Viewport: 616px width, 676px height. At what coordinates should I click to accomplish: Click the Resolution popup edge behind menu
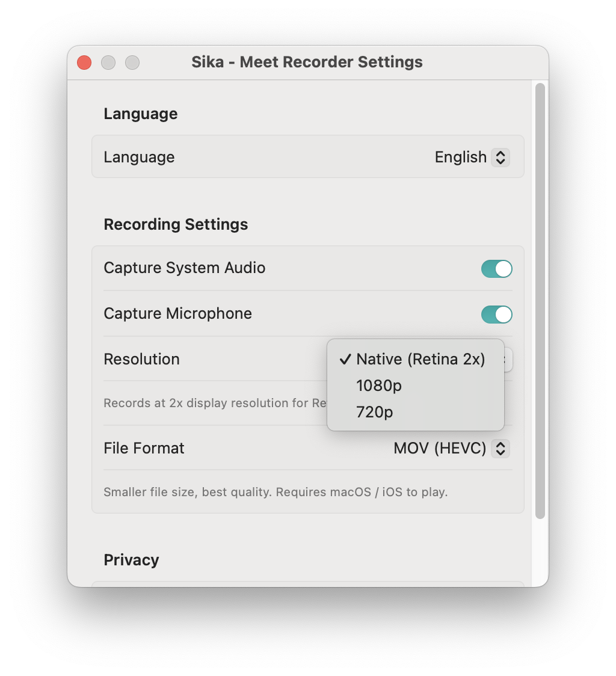509,360
